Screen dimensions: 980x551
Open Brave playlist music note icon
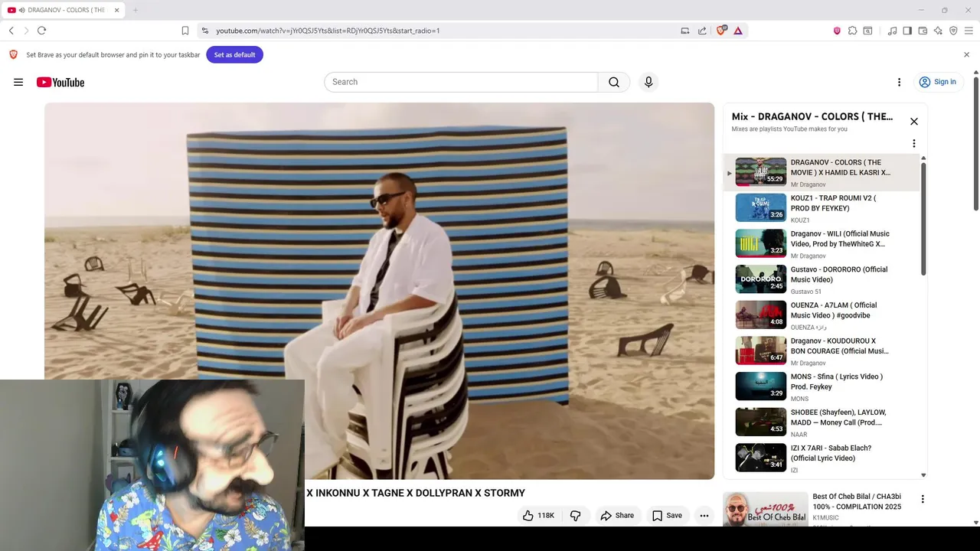(892, 31)
